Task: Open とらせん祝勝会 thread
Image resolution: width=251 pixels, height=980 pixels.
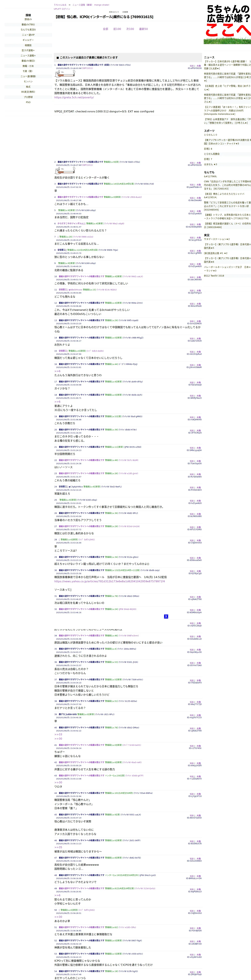Action: tap(212, 154)
